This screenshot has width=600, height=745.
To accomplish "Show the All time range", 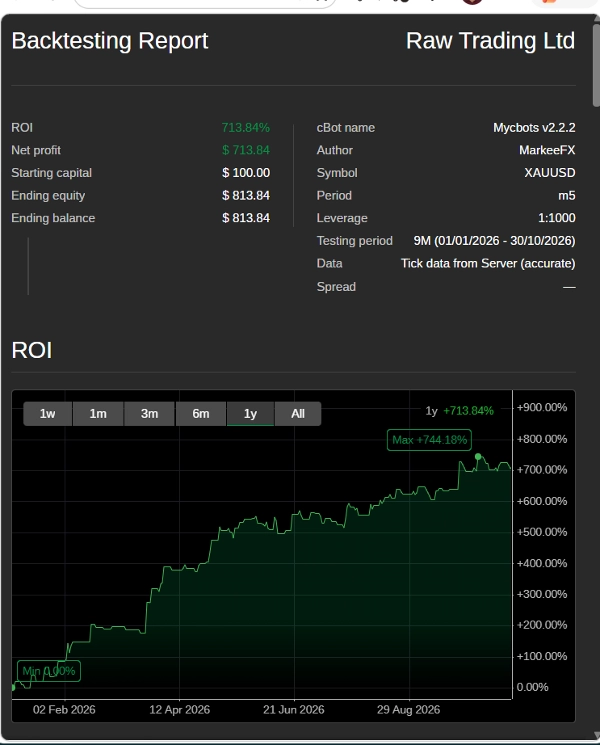I will (298, 414).
